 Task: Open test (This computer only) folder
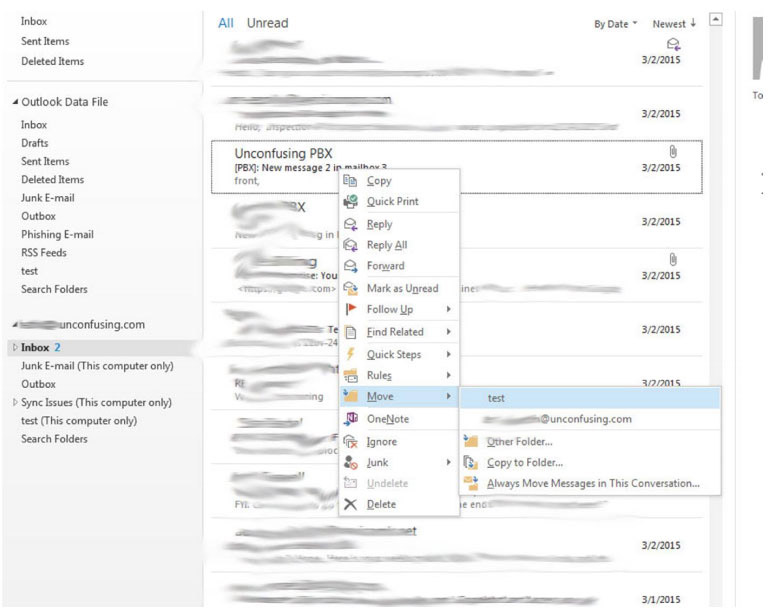(x=79, y=421)
